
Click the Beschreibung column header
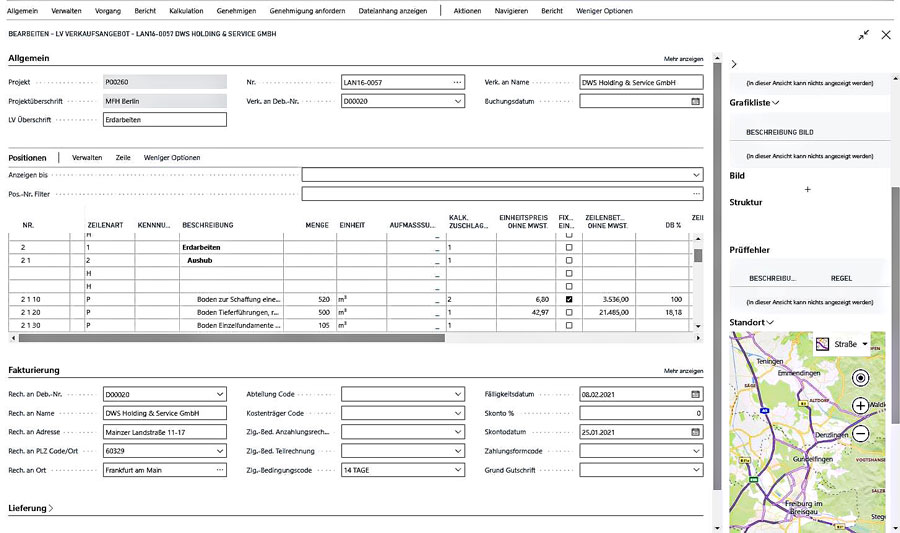pyautogui.click(x=208, y=225)
